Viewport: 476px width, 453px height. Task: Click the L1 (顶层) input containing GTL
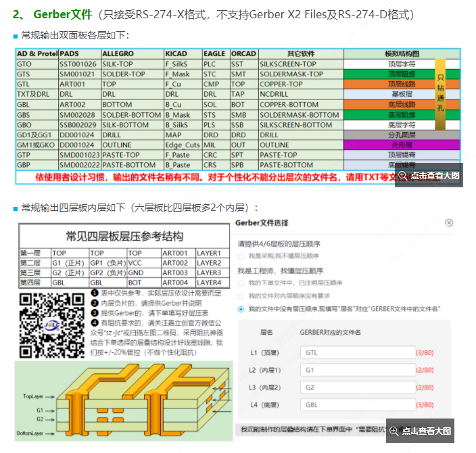coord(358,352)
